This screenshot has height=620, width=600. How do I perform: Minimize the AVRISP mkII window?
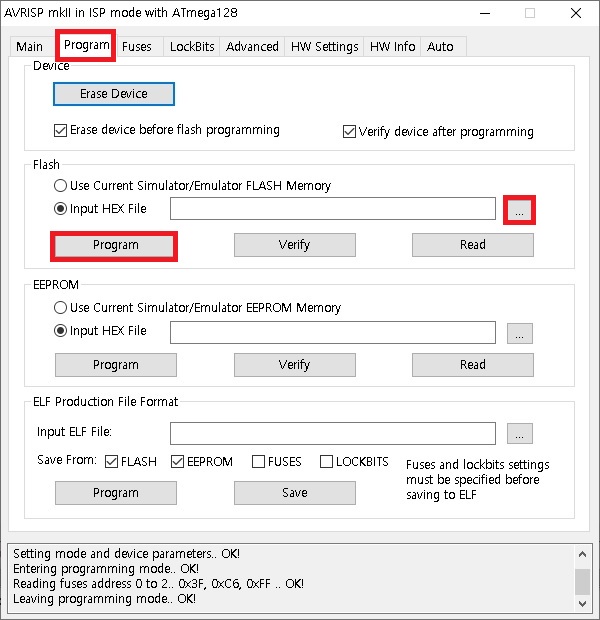click(485, 13)
